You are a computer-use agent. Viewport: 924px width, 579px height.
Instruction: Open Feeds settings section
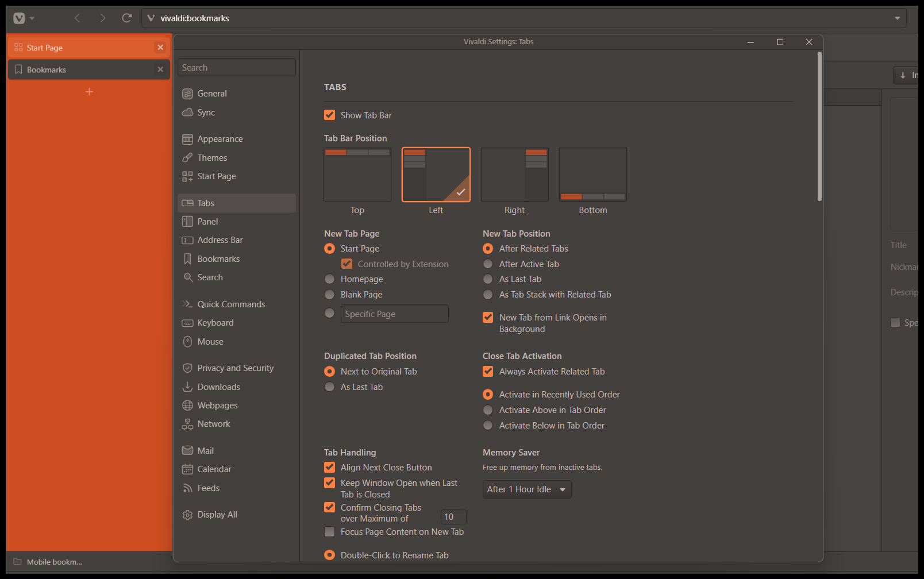pos(237,488)
